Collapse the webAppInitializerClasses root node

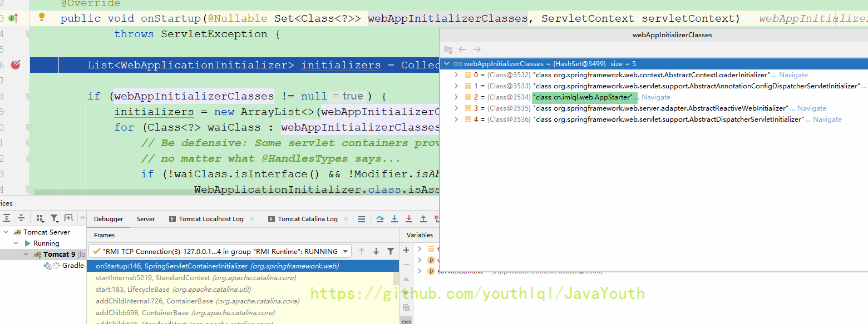pos(447,64)
